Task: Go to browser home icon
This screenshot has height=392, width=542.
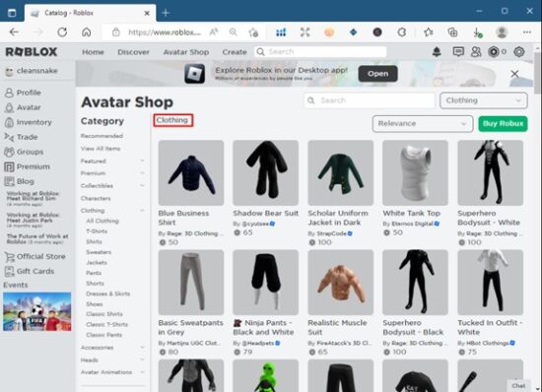Action: [87, 33]
